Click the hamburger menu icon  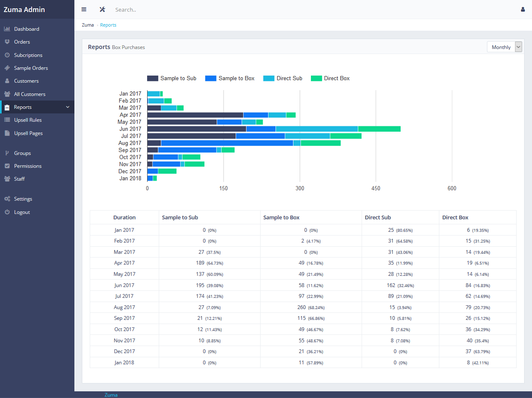84,9
